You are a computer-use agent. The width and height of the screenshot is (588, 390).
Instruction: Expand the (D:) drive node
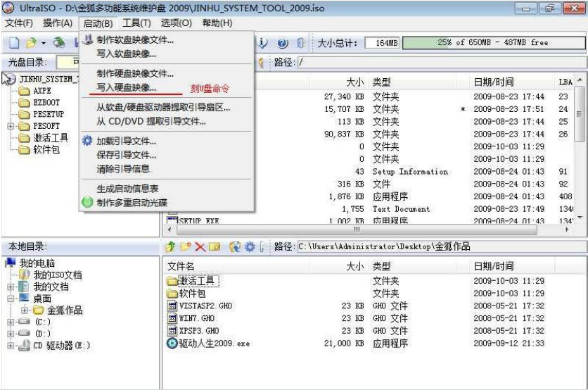click(x=11, y=333)
